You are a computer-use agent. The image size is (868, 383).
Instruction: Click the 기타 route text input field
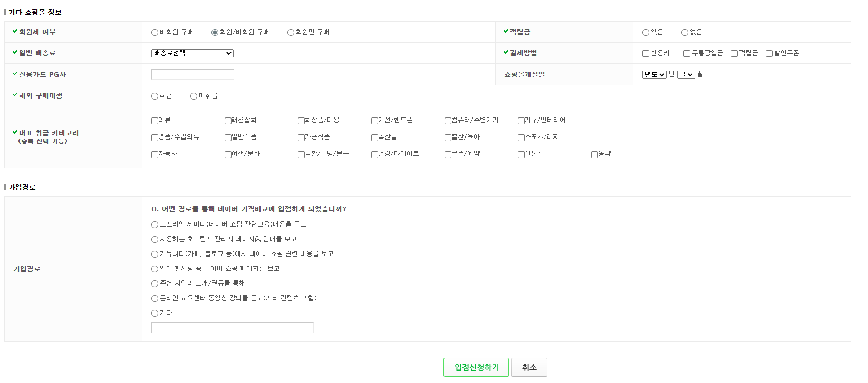[232, 328]
